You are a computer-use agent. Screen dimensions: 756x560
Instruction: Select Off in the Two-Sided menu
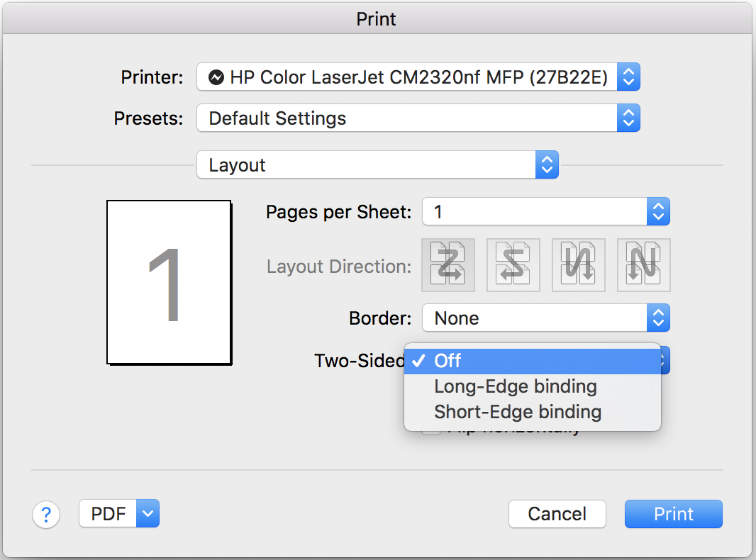(532, 361)
